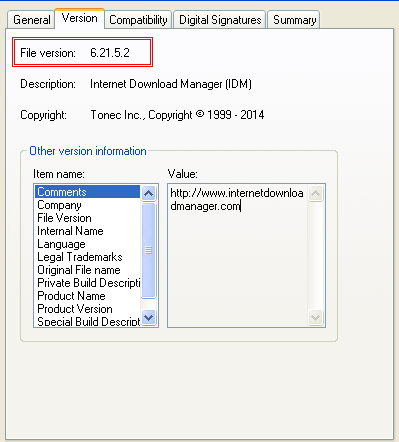Select Language in the item name list

pos(87,244)
